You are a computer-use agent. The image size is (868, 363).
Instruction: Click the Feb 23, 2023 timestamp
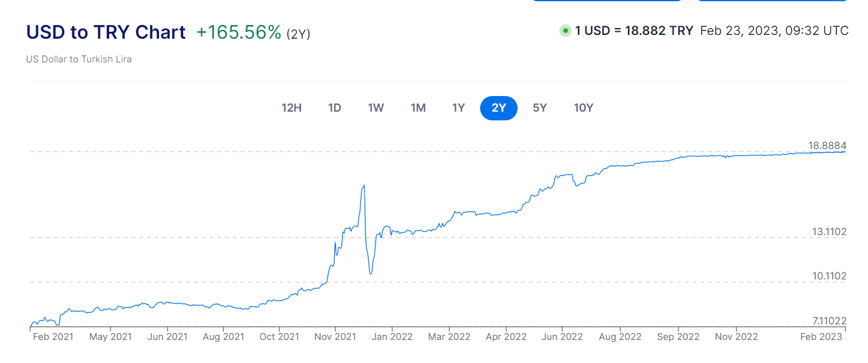[774, 31]
